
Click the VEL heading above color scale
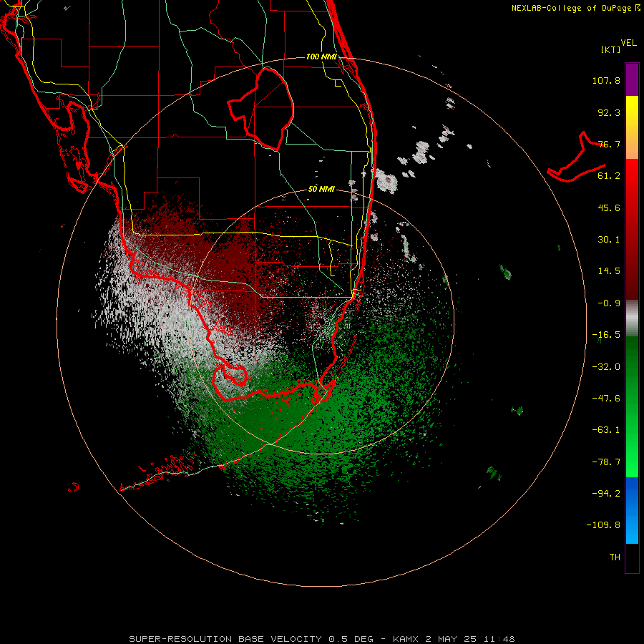pos(628,43)
